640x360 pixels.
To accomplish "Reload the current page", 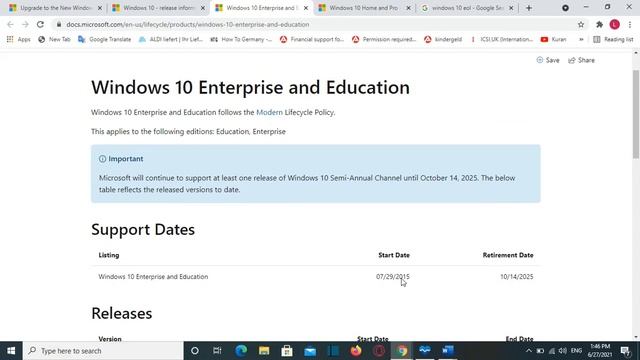I will pyautogui.click(x=40, y=24).
